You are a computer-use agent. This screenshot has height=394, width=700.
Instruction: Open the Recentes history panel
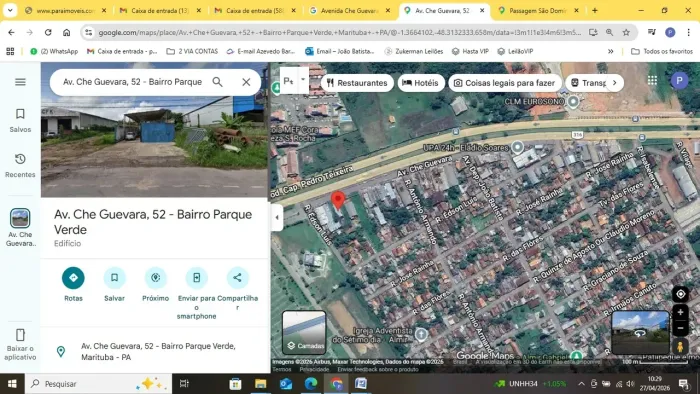(x=20, y=165)
